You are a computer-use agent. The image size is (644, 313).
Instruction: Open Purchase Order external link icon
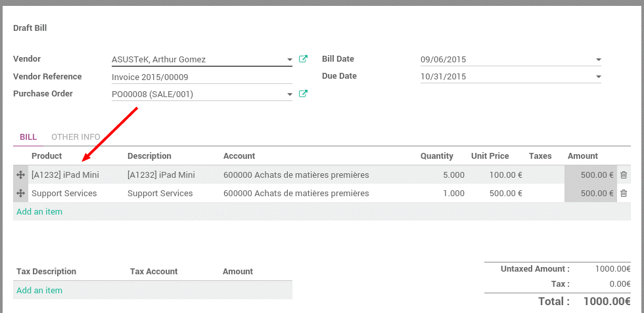pyautogui.click(x=303, y=94)
